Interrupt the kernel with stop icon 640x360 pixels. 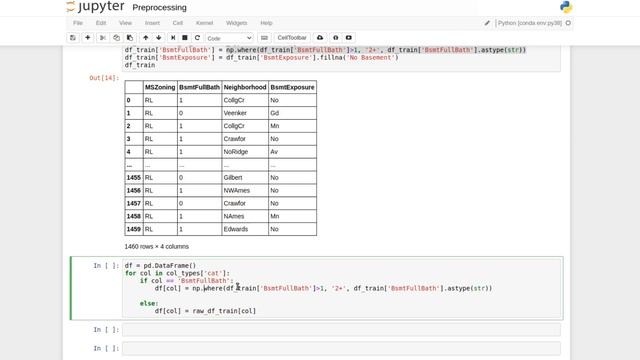185,38
